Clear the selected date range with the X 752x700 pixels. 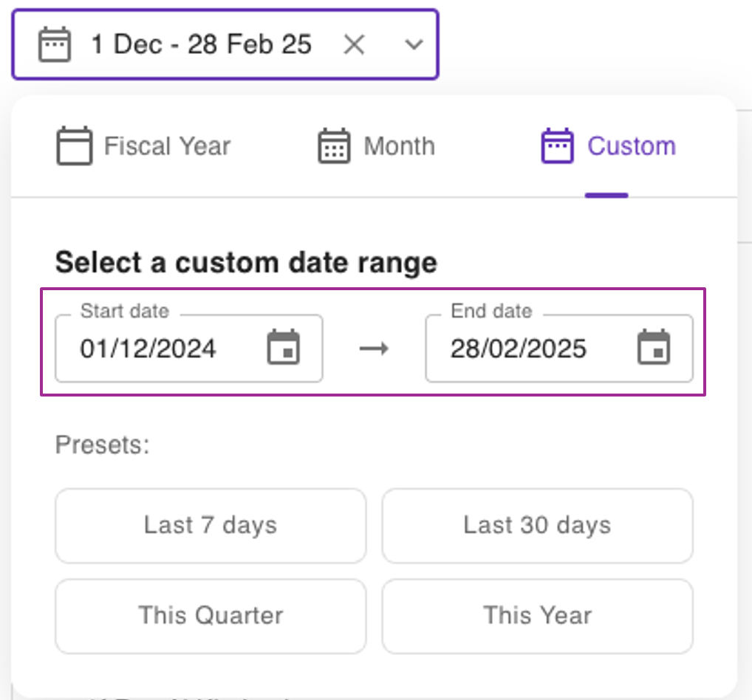355,45
